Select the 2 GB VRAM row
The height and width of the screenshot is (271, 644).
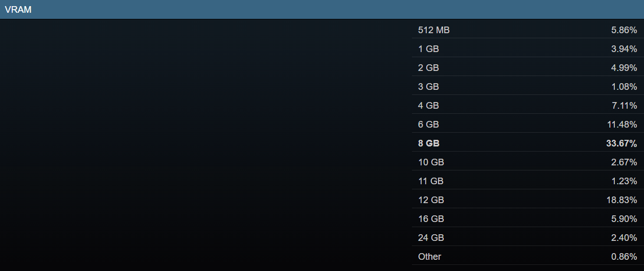point(527,68)
